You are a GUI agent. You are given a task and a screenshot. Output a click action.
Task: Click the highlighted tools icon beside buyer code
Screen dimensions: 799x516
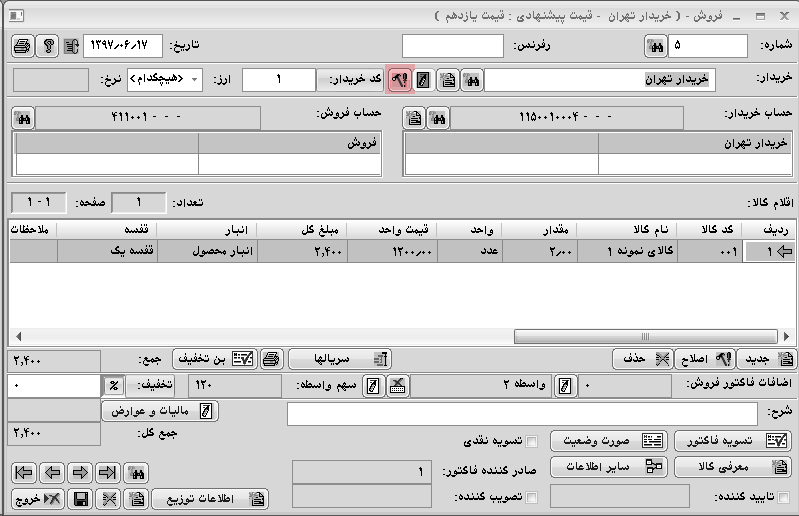point(397,80)
